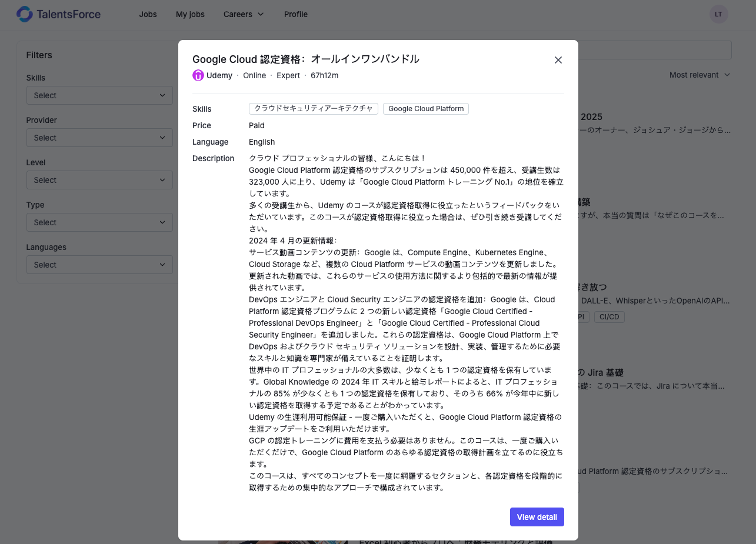Click the Filters heading
The width and height of the screenshot is (756, 544).
pyautogui.click(x=39, y=55)
